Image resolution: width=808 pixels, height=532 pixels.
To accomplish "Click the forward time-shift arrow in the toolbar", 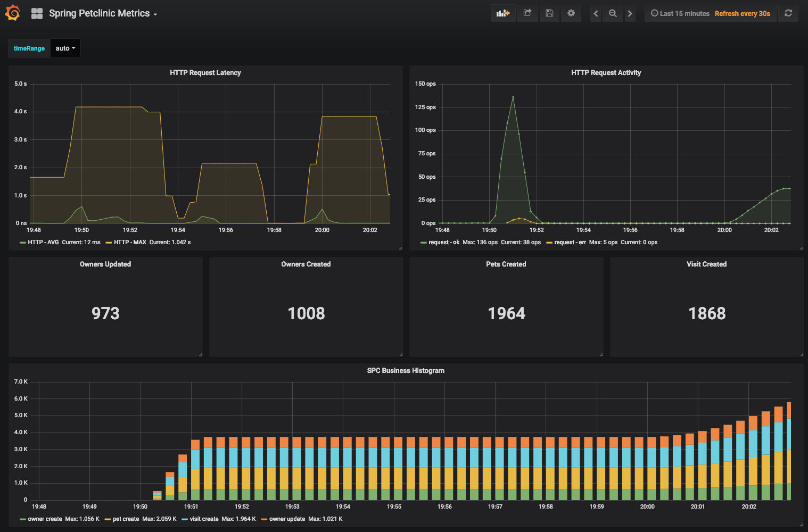I will pyautogui.click(x=630, y=13).
